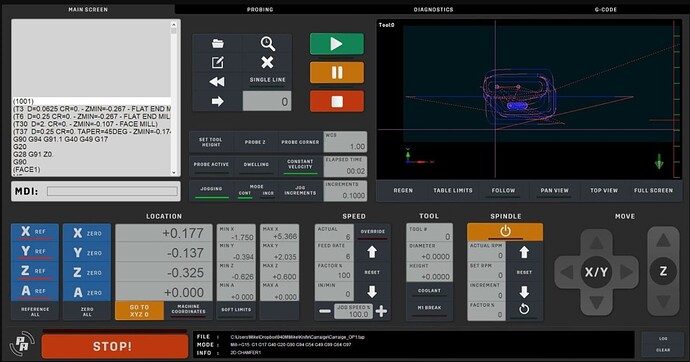Click the red square stop button
690x362 pixels.
(337, 102)
